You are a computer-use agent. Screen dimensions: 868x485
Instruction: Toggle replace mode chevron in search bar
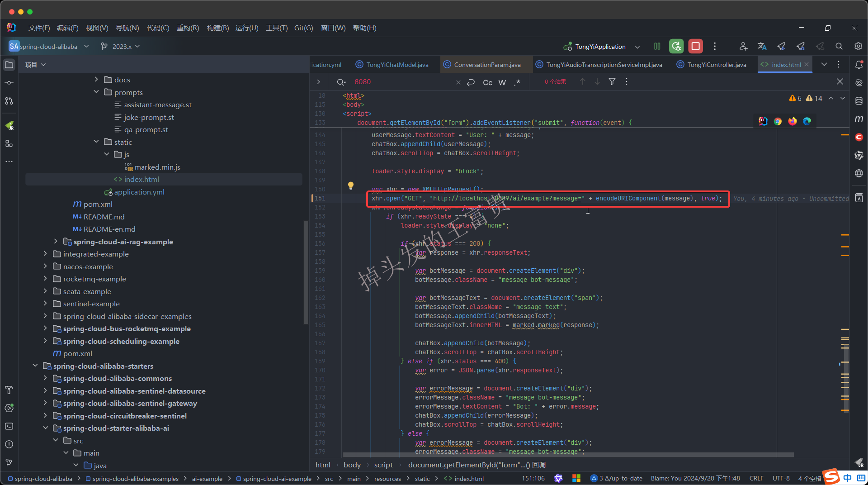click(318, 82)
